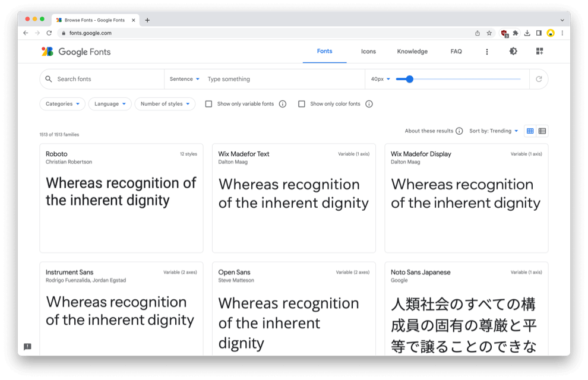588x380 pixels.
Task: Click the Google Fonts logo
Action: tap(75, 52)
